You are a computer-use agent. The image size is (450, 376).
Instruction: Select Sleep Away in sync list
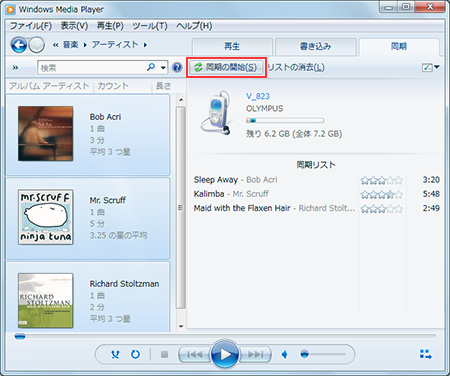[x=216, y=180]
